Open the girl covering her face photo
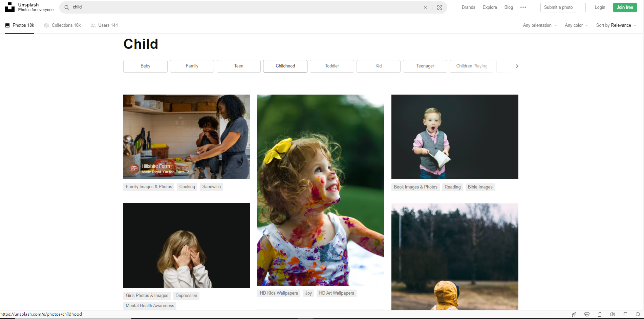The height and width of the screenshot is (319, 644). click(x=187, y=245)
